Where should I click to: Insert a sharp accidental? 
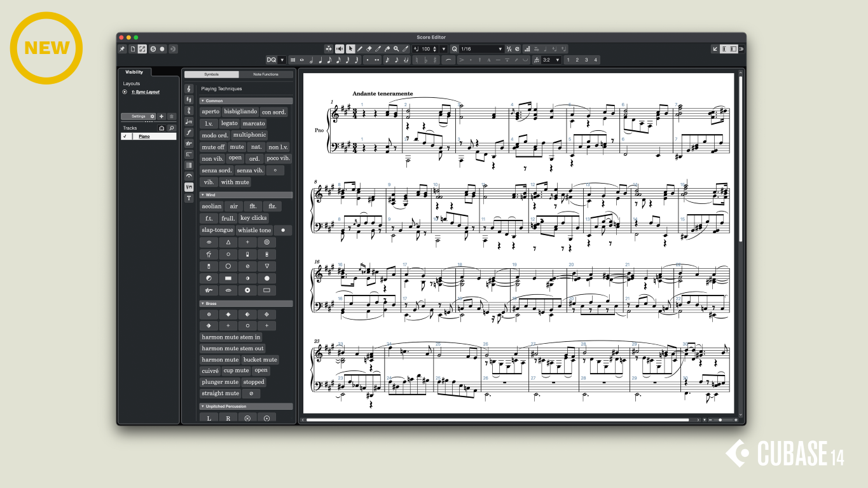[435, 60]
